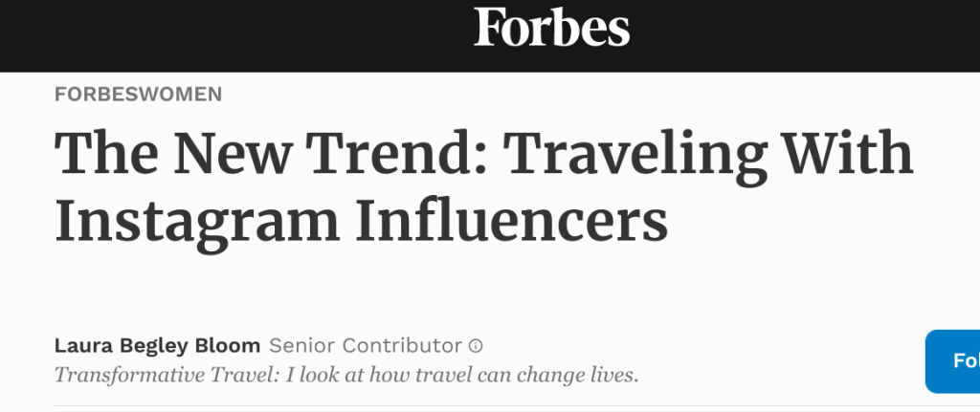This screenshot has width=980, height=412.
Task: Click the word "Influencers" in the headline
Action: (507, 222)
